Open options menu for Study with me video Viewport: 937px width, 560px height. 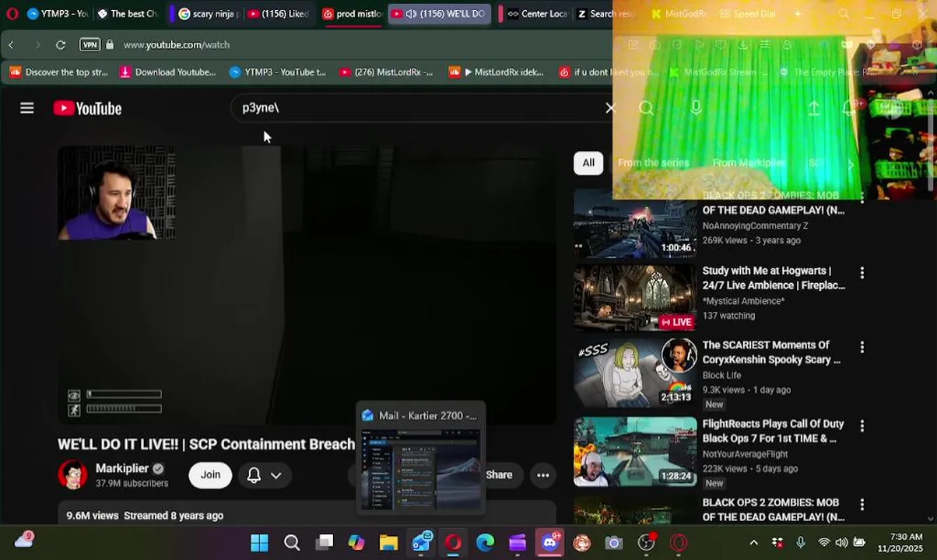coord(862,273)
